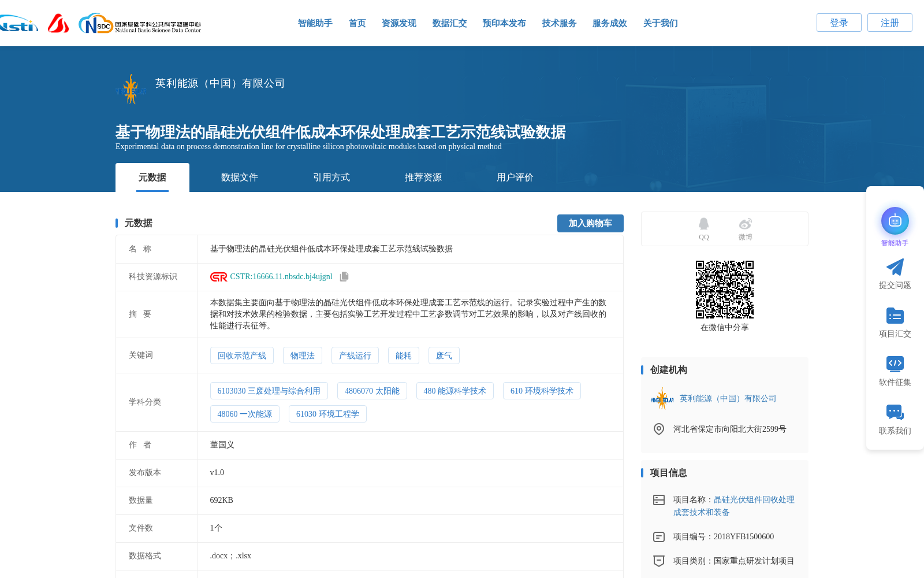Click 项目汇交 folder list icon

[x=895, y=316]
